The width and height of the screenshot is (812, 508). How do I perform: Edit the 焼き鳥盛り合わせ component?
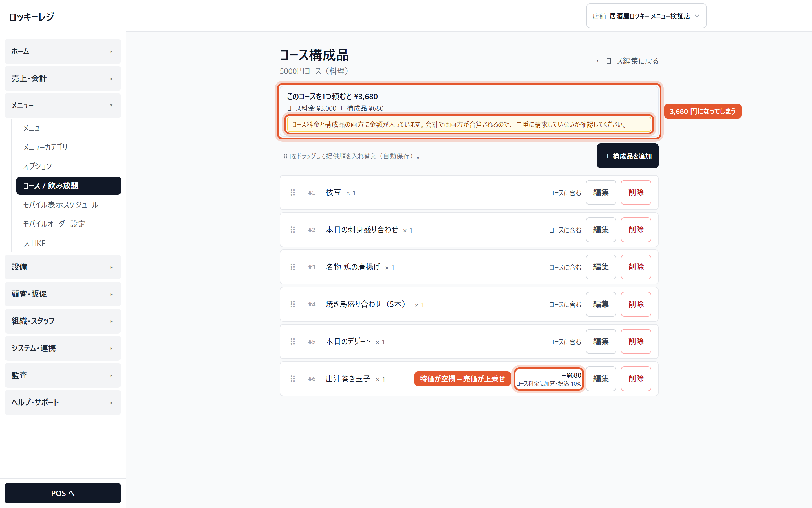point(601,304)
